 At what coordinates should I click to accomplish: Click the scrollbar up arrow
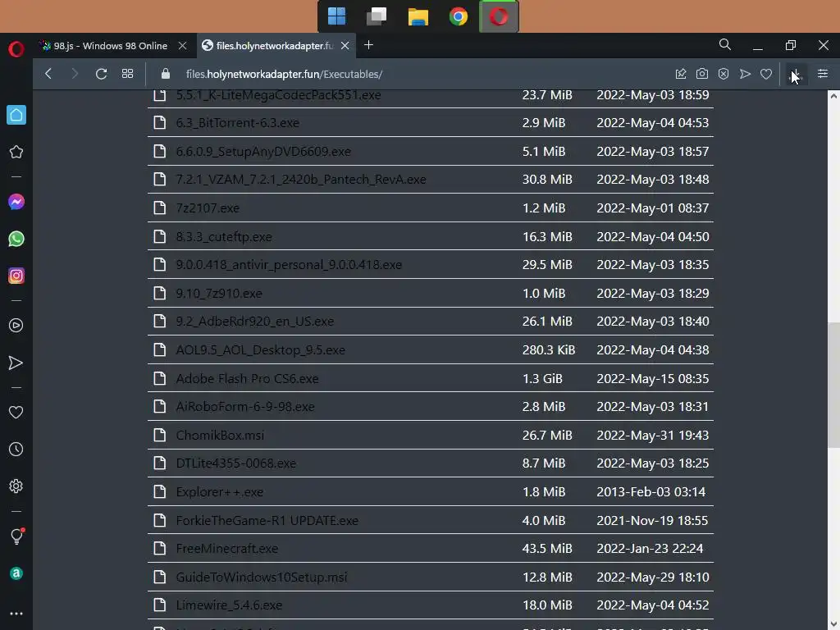click(x=833, y=96)
